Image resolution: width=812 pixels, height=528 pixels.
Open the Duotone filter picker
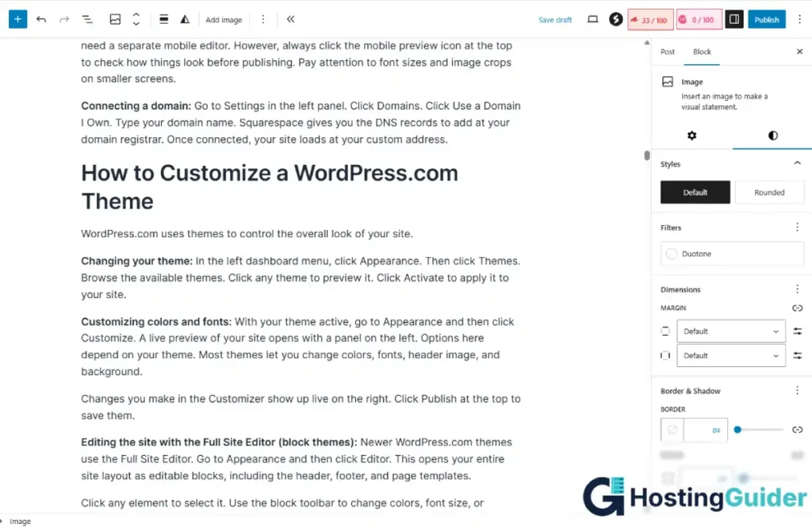point(732,254)
